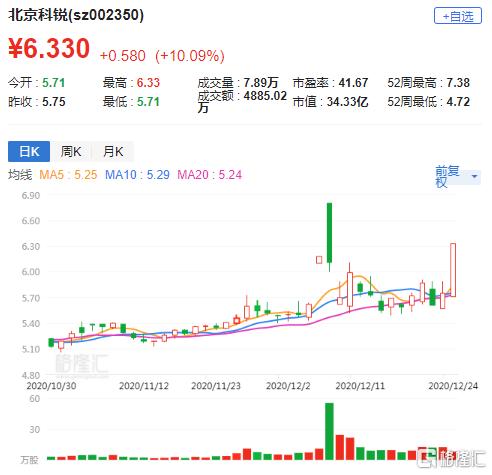Open the 前复权 adjustment dropdown
The image size is (492, 475).
[457, 176]
